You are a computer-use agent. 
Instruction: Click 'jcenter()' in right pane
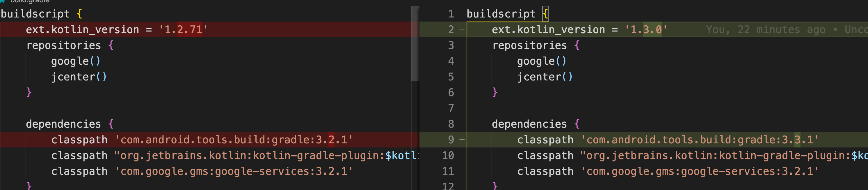[x=545, y=77]
